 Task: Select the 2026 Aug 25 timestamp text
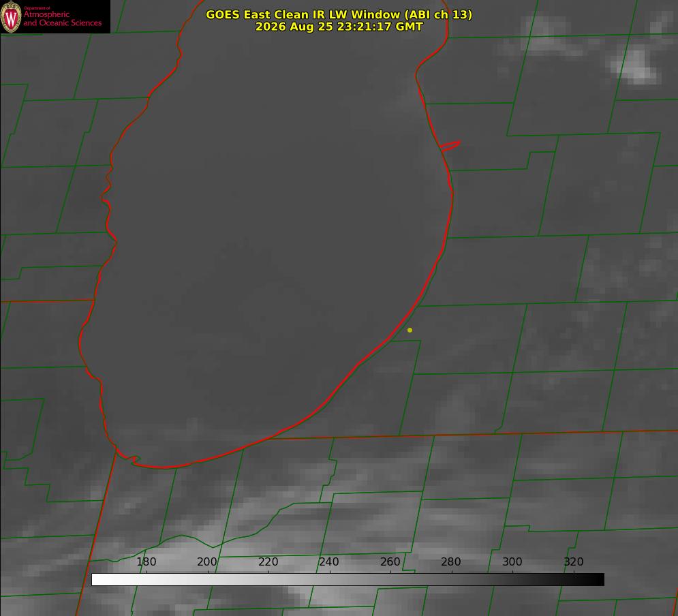tap(339, 27)
